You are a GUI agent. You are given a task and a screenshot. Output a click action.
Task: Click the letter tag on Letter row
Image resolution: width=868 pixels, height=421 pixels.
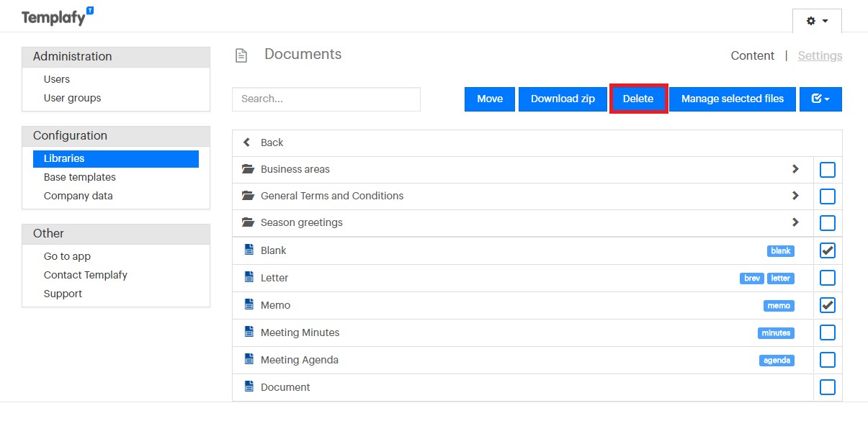(x=781, y=279)
